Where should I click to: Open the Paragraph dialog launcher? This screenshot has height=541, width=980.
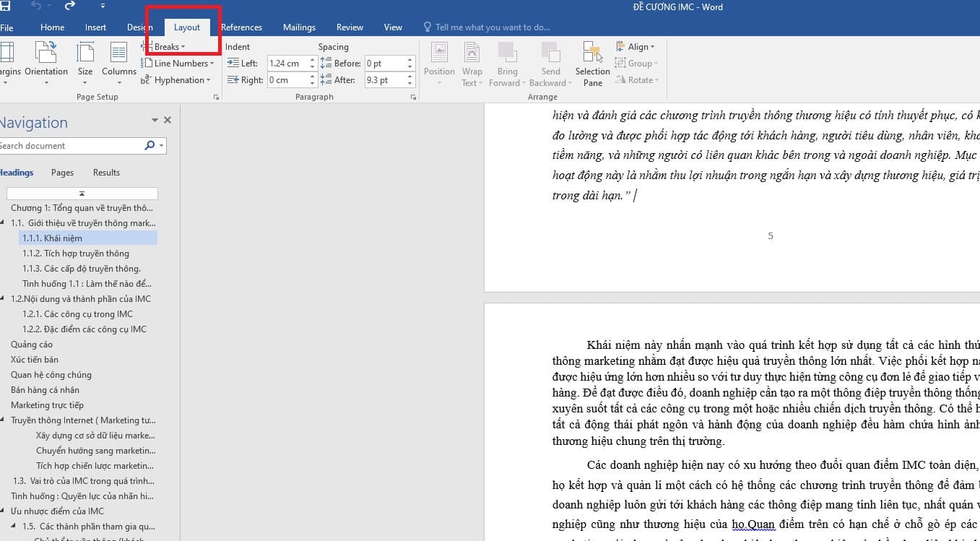413,97
